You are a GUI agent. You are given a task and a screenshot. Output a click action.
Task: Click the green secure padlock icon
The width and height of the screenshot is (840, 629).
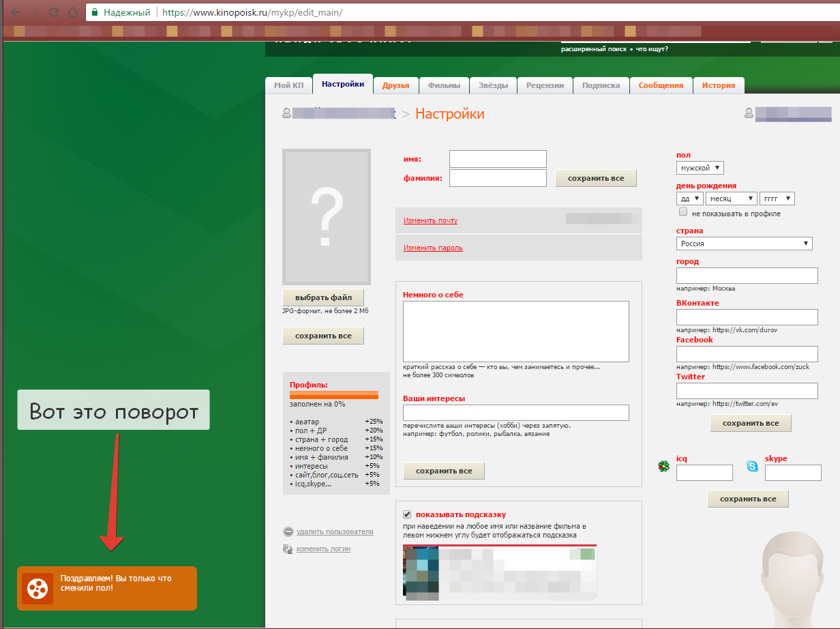95,12
